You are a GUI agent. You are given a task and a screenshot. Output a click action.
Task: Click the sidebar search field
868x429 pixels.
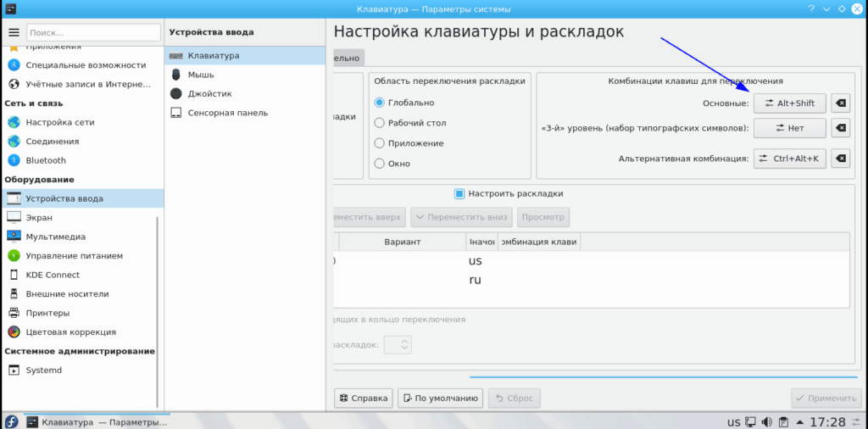93,32
